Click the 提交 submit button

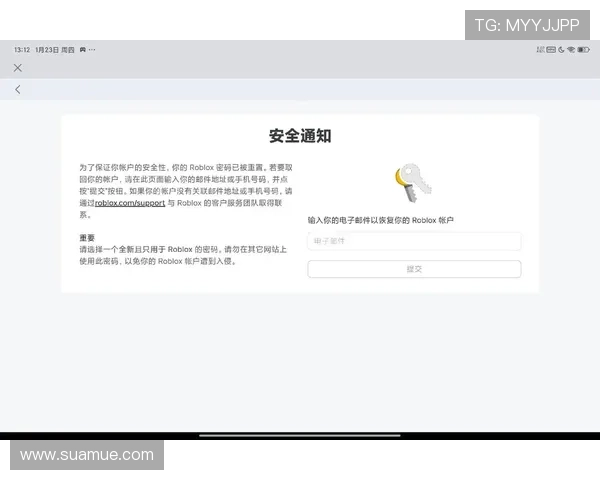(x=414, y=269)
